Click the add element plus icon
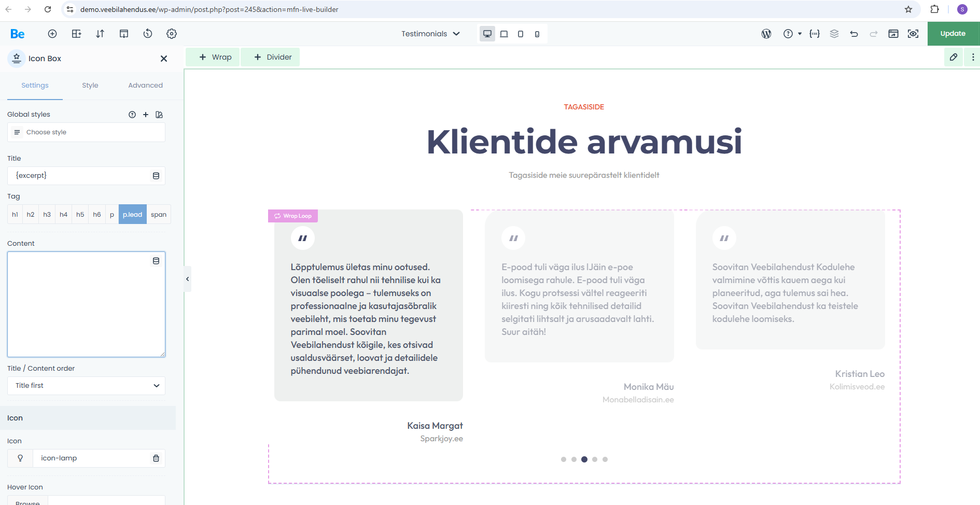This screenshot has width=980, height=505. (x=52, y=34)
